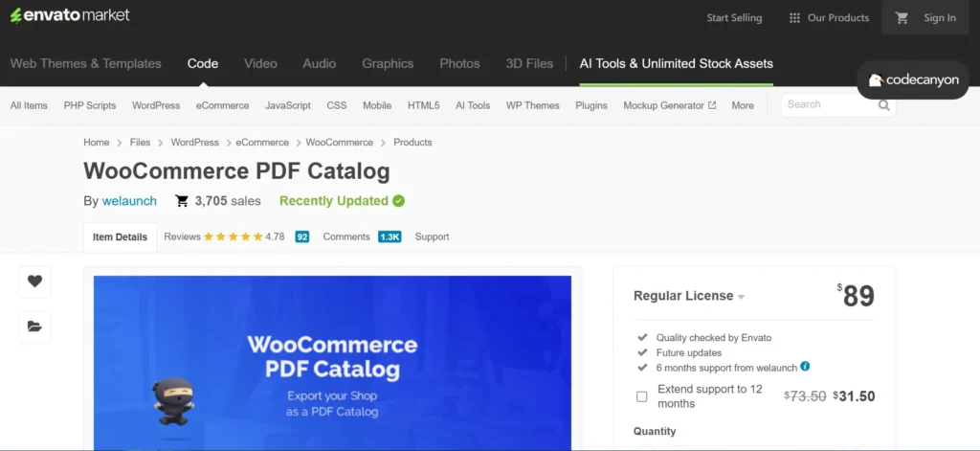Switch to the Reviews tab
The image size is (980, 451).
[182, 237]
